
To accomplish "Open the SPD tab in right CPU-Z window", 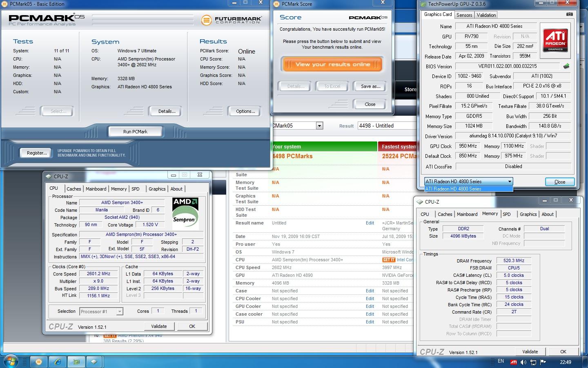I will pyautogui.click(x=507, y=214).
